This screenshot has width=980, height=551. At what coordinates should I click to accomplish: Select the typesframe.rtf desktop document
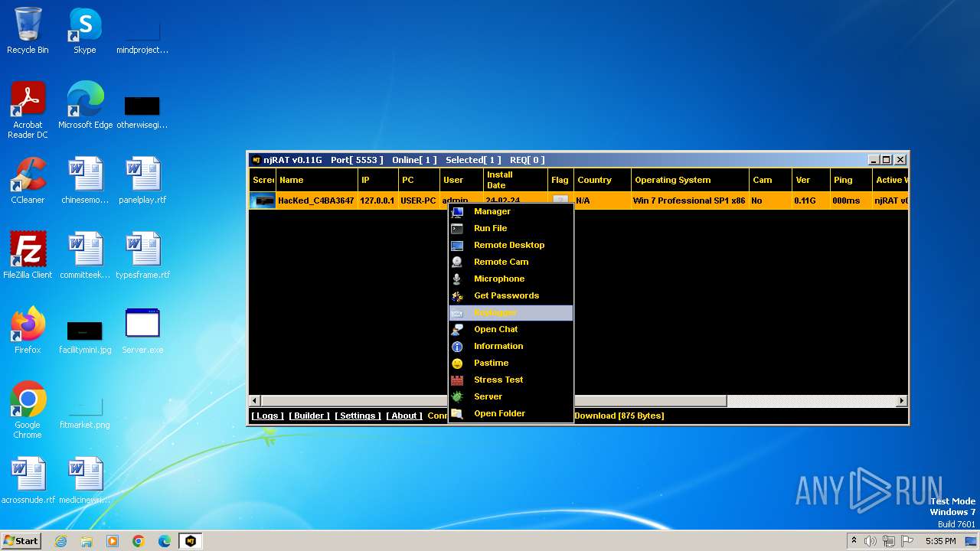tap(142, 256)
